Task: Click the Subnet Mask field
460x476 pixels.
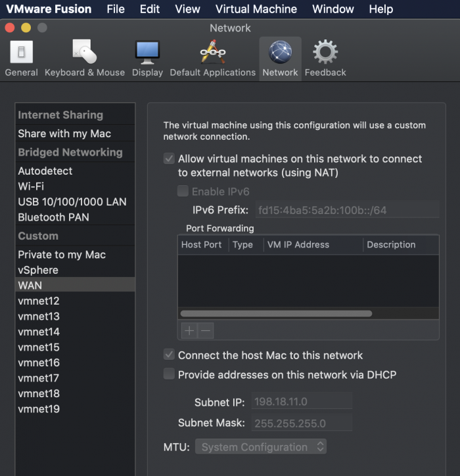Action: 302,423
